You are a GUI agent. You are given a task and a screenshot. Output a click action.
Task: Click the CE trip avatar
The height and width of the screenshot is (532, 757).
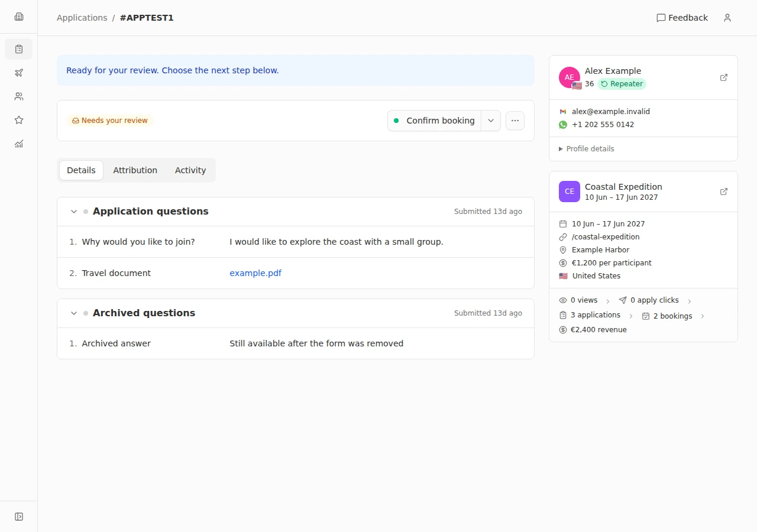point(570,192)
